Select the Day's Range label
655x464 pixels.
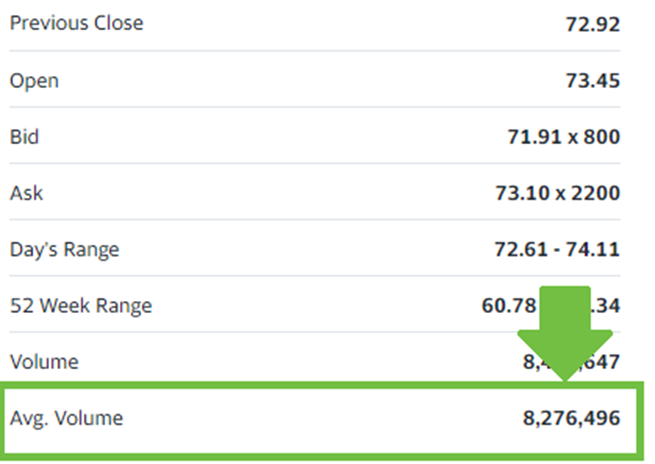pyautogui.click(x=65, y=250)
